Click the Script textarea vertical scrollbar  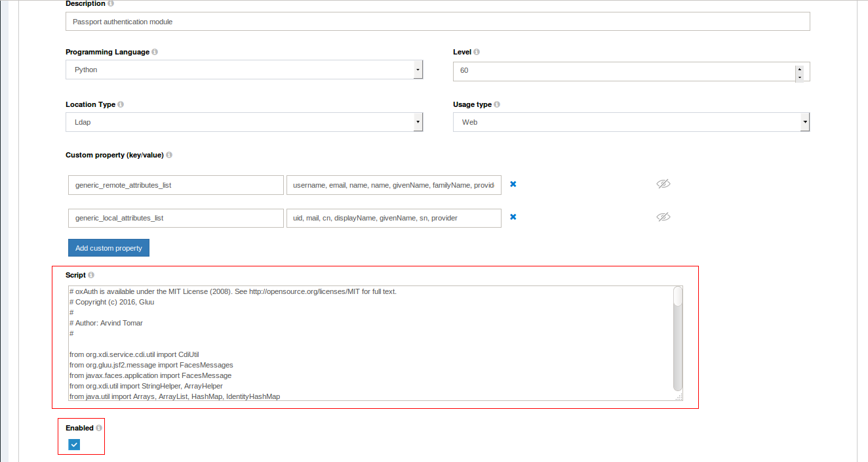point(678,341)
